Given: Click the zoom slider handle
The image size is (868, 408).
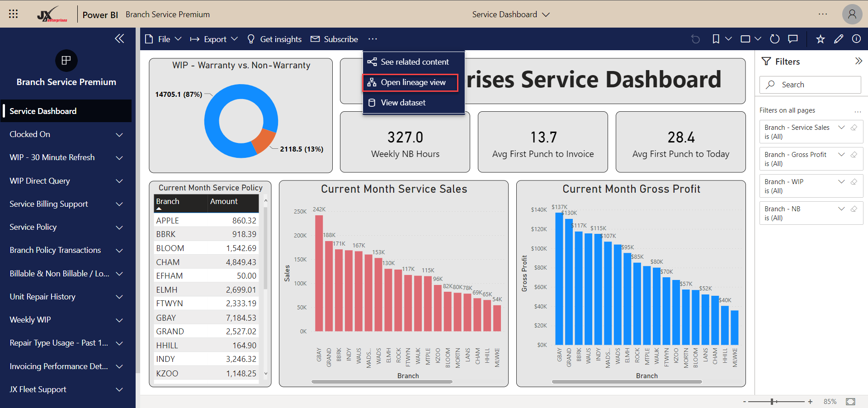Looking at the screenshot, I should 773,402.
